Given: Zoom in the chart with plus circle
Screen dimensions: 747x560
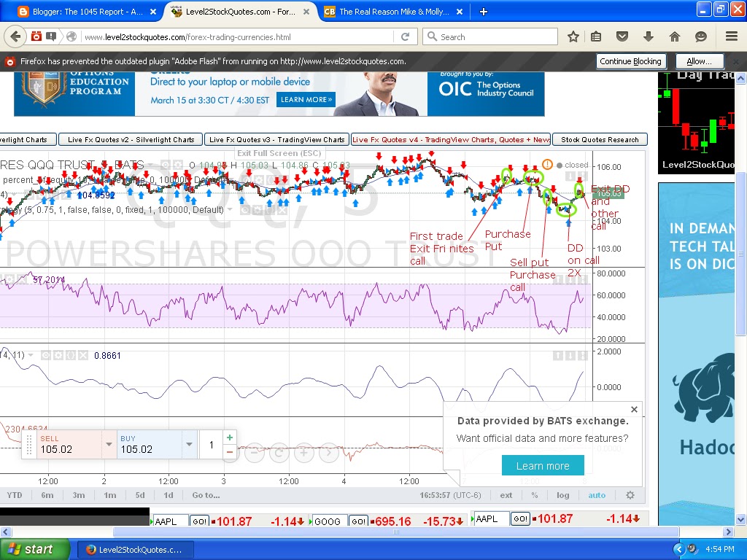Looking at the screenshot, I should point(304,452).
